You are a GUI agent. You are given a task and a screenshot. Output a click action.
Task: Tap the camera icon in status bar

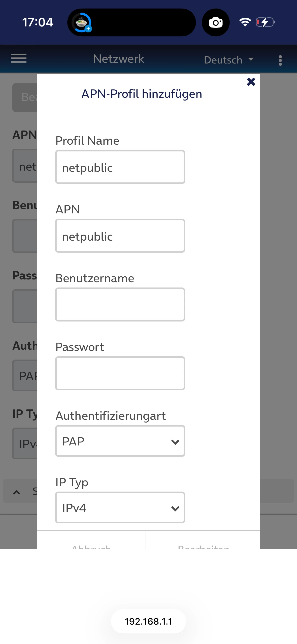[216, 22]
